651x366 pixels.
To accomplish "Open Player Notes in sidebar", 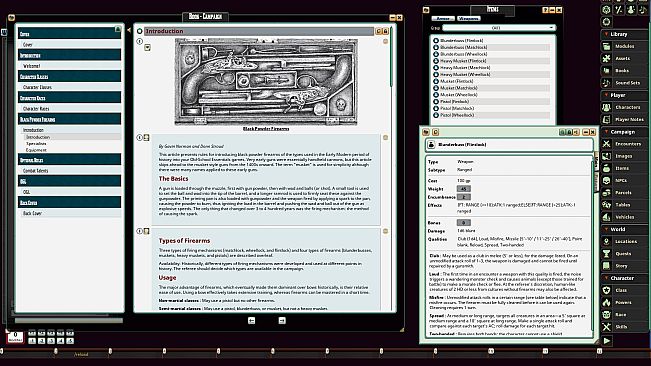I will [624, 120].
